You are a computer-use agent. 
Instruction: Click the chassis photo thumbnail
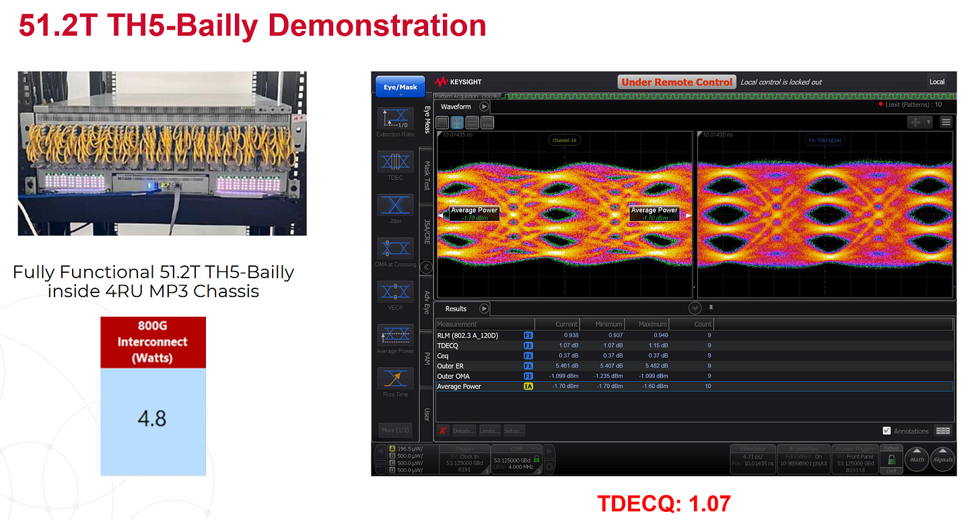[x=162, y=153]
